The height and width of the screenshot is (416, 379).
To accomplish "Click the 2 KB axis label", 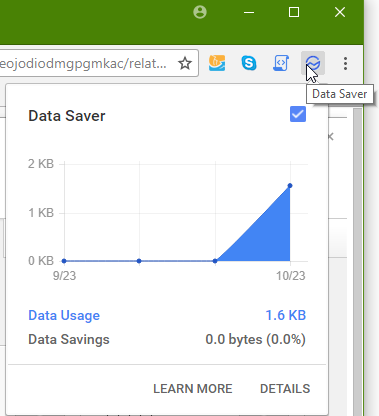I will tap(41, 164).
